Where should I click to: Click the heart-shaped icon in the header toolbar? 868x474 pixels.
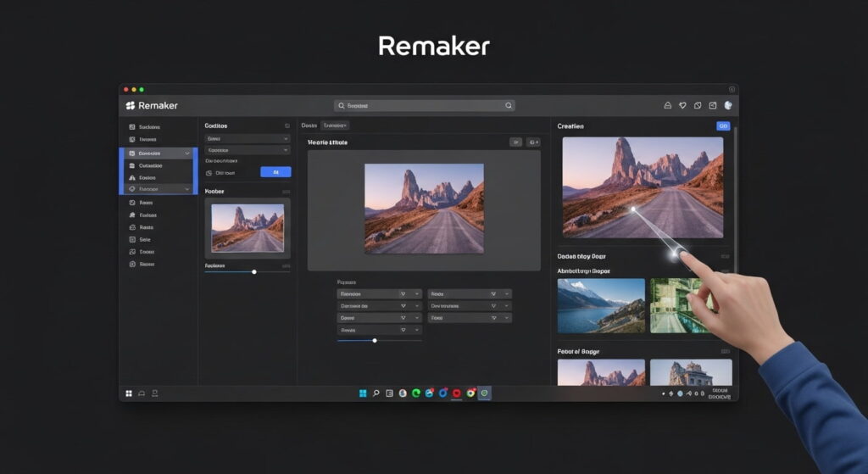[x=682, y=105]
